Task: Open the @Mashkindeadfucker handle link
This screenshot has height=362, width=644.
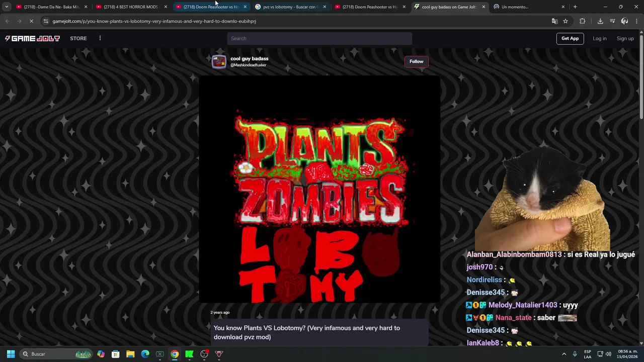Action: pyautogui.click(x=248, y=65)
